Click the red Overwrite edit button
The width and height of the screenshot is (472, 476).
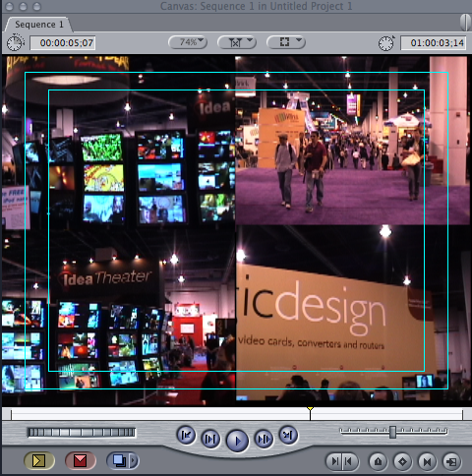pyautogui.click(x=81, y=460)
